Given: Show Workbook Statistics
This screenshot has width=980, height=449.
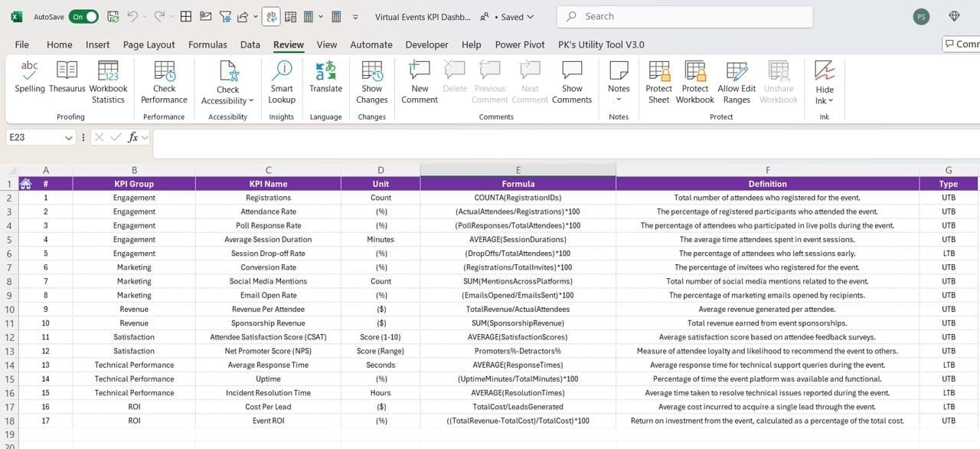Looking at the screenshot, I should click(108, 82).
